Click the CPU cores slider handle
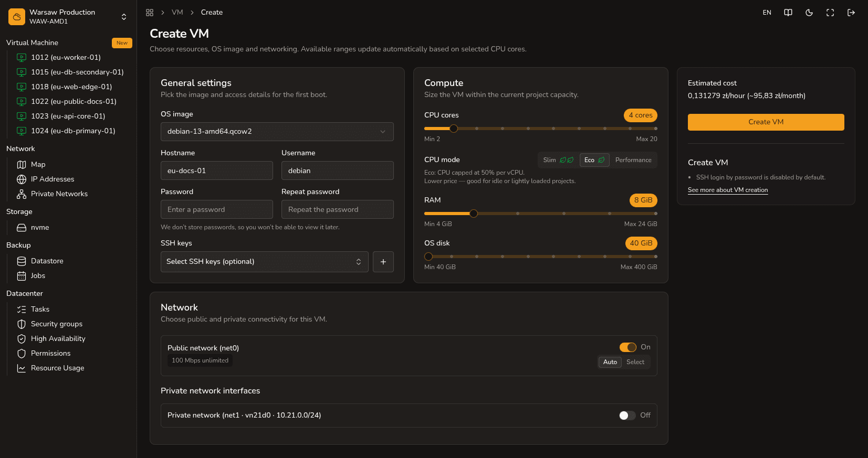Image resolution: width=868 pixels, height=458 pixels. pos(454,129)
